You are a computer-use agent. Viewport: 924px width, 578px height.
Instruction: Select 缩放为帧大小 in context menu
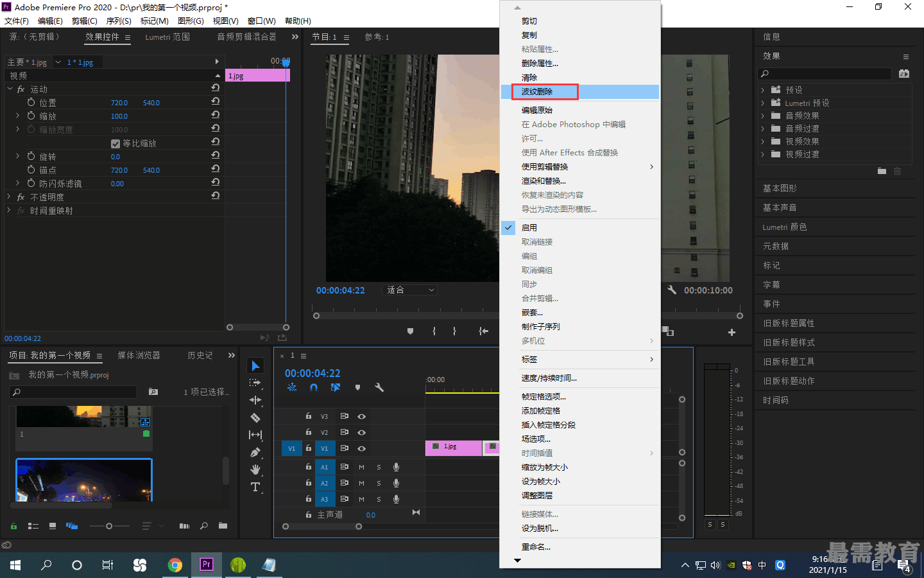coord(580,468)
